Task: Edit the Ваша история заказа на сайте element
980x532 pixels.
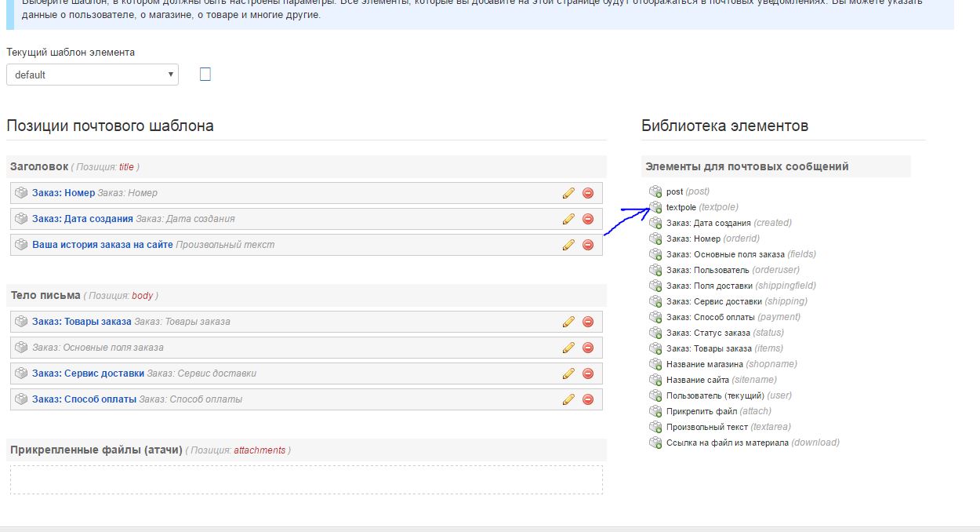Action: 568,245
